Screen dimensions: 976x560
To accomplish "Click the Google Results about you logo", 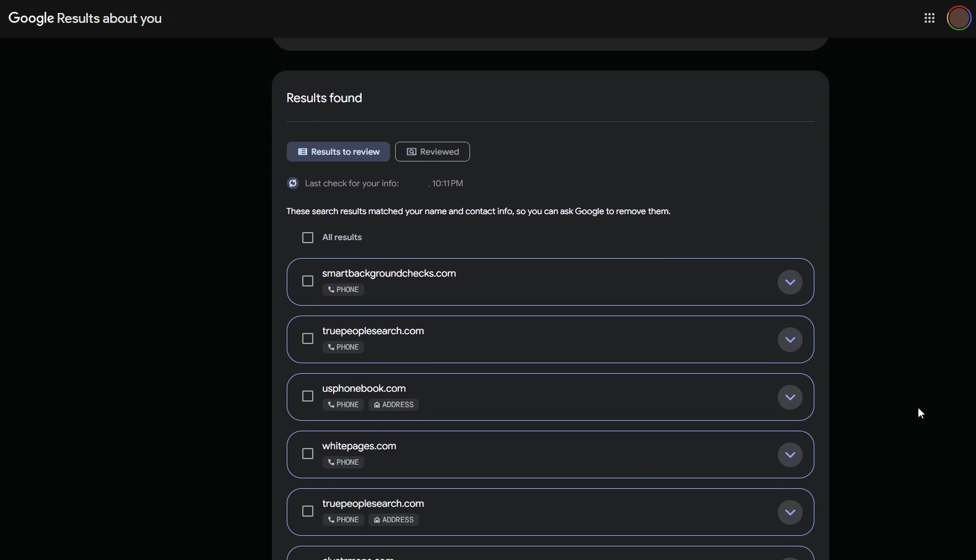I will tap(85, 18).
